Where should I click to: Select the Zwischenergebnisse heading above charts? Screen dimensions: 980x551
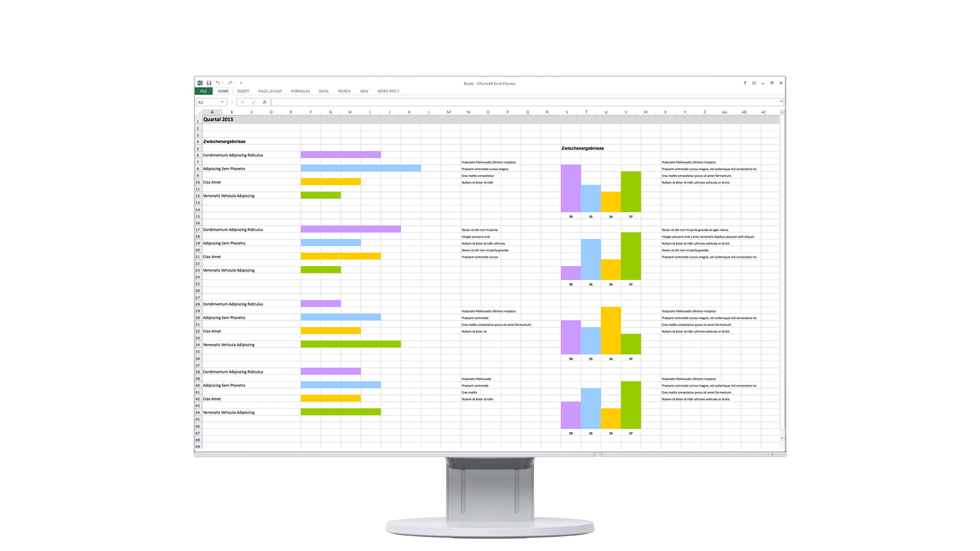(x=583, y=148)
